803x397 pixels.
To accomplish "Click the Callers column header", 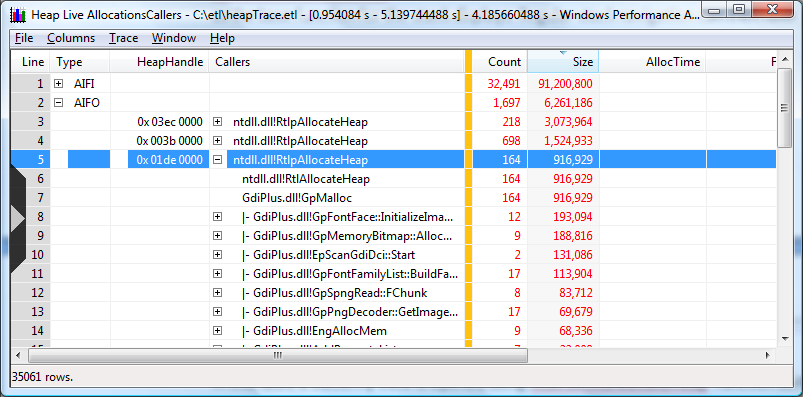I will pyautogui.click(x=336, y=61).
